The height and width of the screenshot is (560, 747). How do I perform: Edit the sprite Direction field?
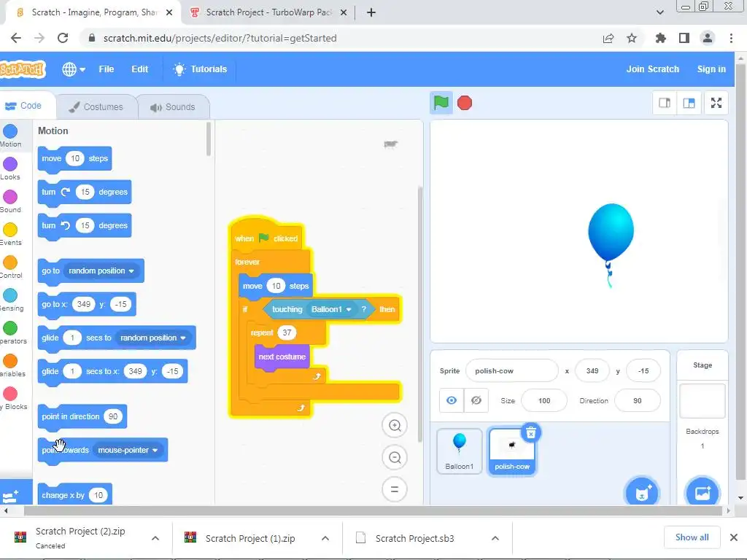[638, 401]
